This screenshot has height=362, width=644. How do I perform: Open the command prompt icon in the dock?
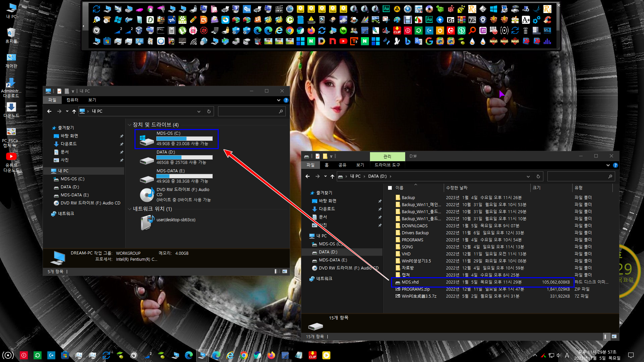[161, 31]
